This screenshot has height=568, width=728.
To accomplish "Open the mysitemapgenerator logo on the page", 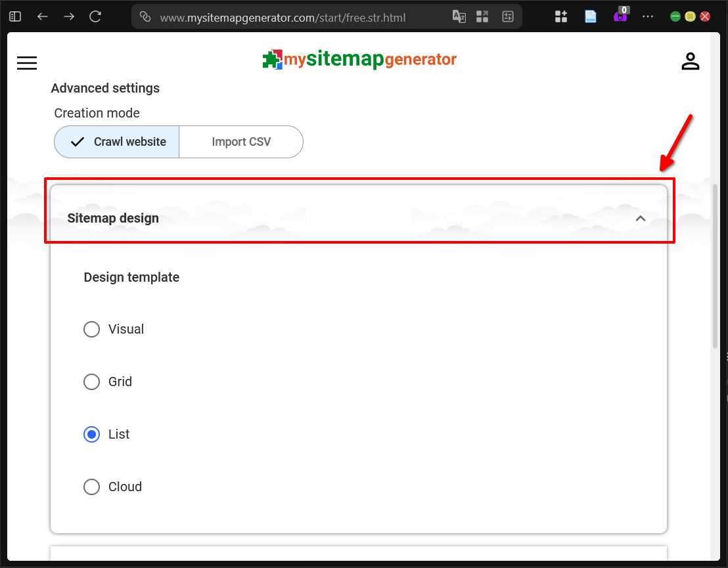I will pos(359,60).
